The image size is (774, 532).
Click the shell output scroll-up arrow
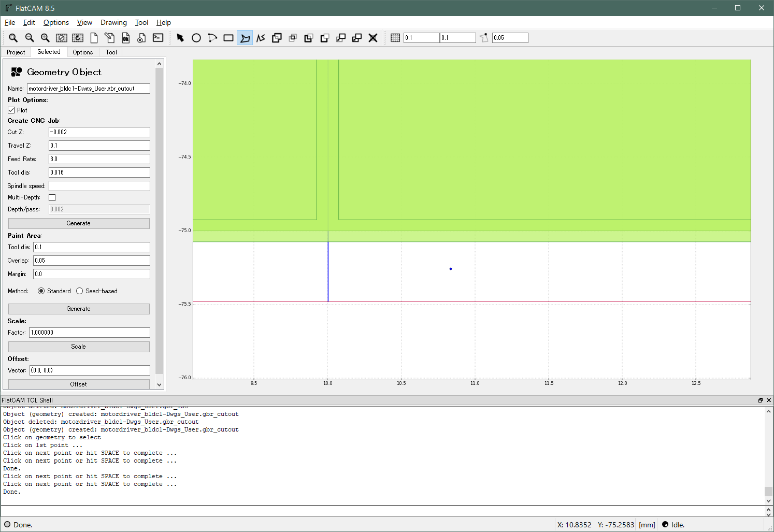[768, 411]
